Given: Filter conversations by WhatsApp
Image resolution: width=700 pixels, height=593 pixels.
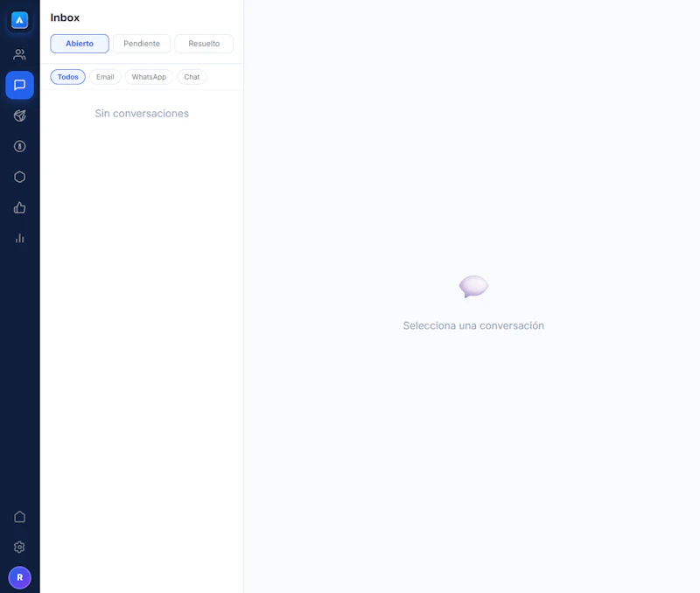Looking at the screenshot, I should tap(149, 77).
